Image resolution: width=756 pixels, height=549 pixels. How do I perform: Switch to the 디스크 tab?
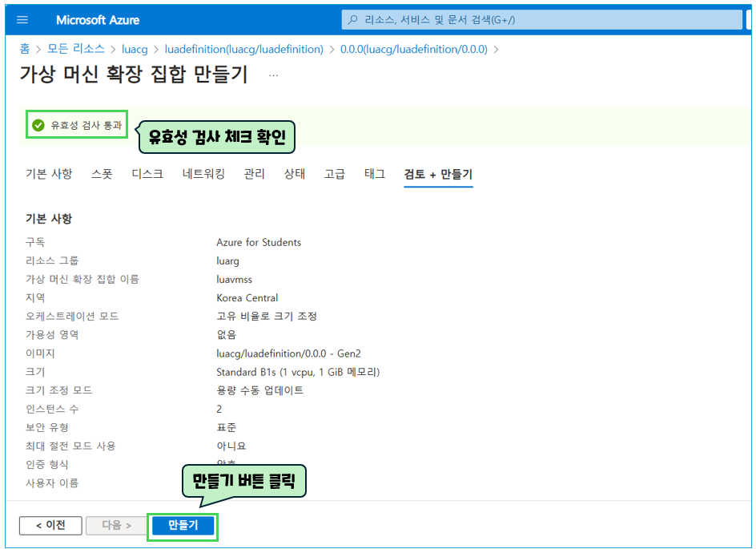click(147, 174)
